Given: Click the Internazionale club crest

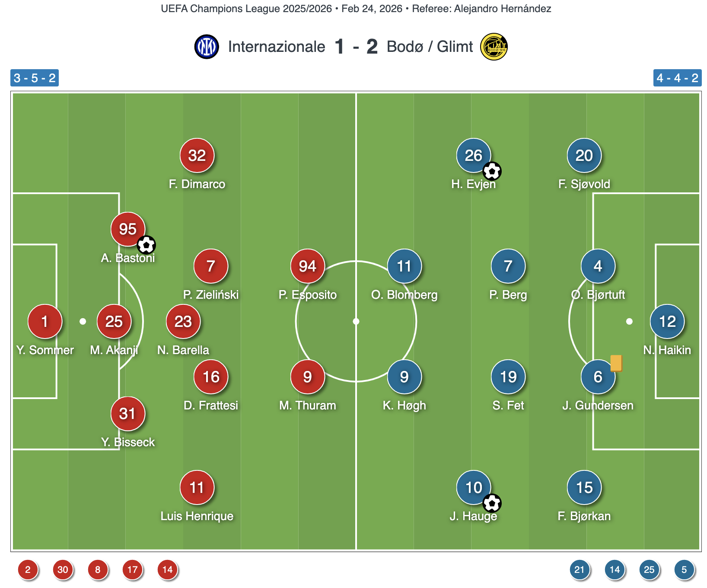Looking at the screenshot, I should tap(207, 47).
